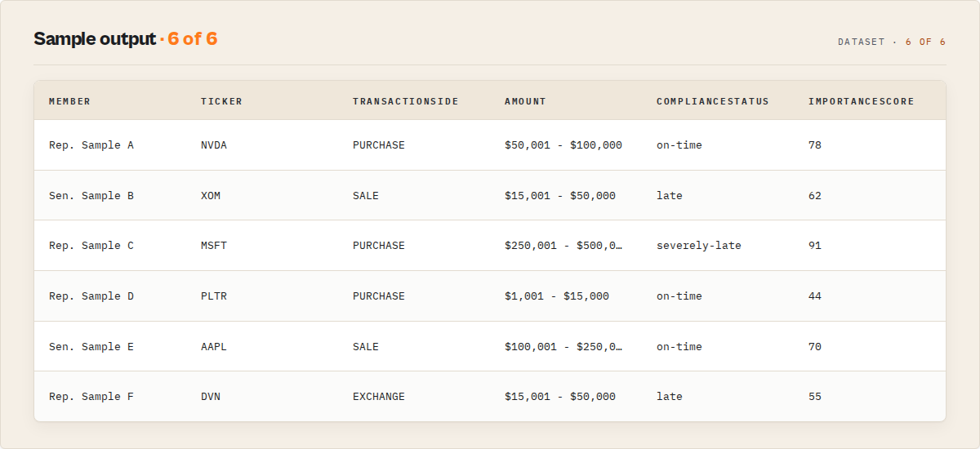Viewport: 980px width, 449px height.
Task: Click on-time status in AAPL row
Action: (679, 347)
